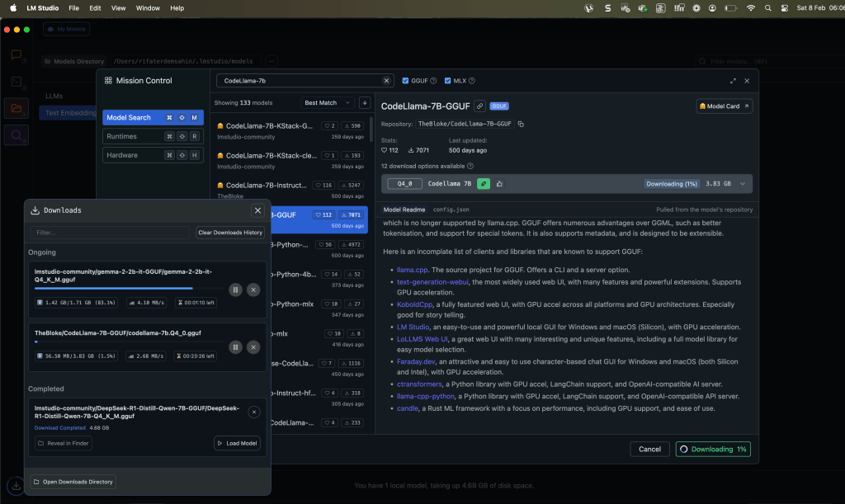This screenshot has width=845, height=504.
Task: Click the ellipsis next to models directory path
Action: point(271,61)
